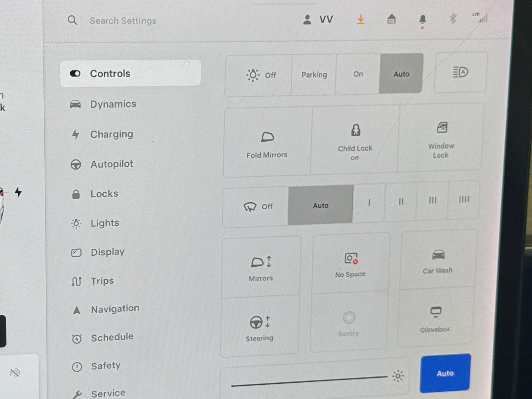Image resolution: width=532 pixels, height=399 pixels.
Task: Open the Schedule settings menu
Action: click(103, 337)
